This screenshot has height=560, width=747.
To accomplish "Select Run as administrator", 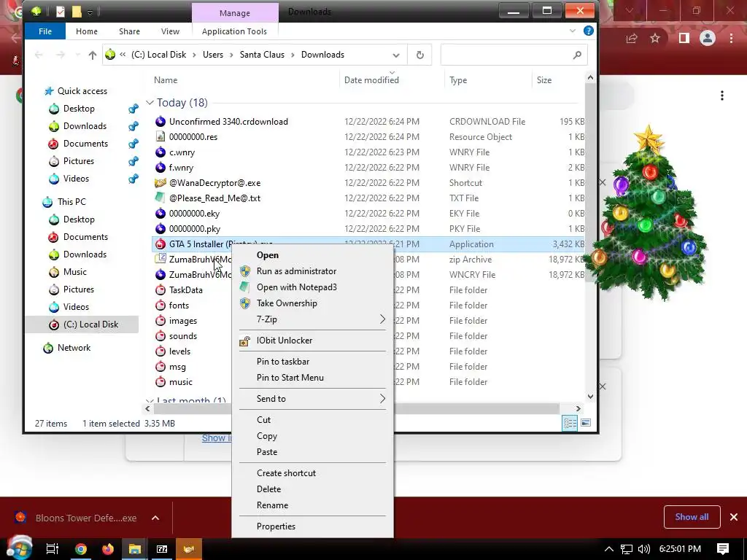I will [312, 271].
